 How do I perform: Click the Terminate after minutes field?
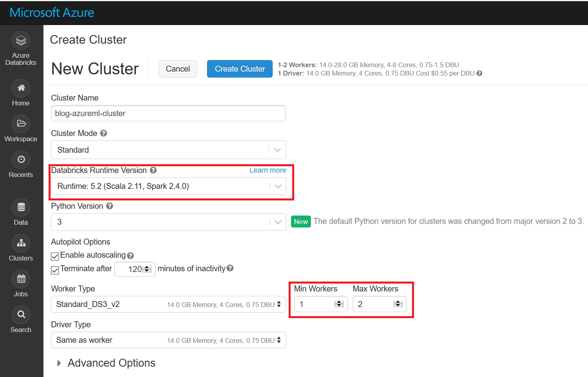click(x=135, y=269)
